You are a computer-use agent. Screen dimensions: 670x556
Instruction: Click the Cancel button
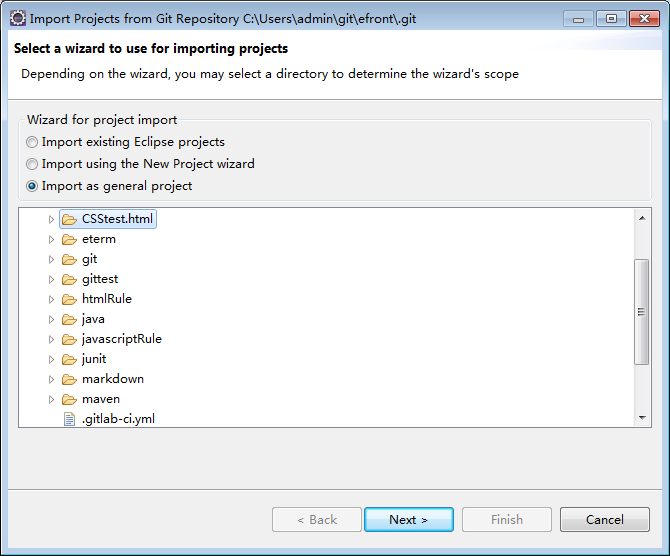coord(605,520)
